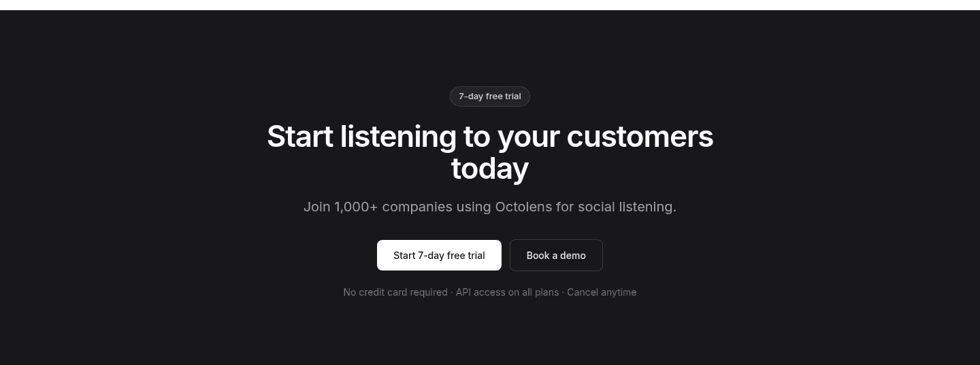Open the Book a demo button

click(556, 256)
